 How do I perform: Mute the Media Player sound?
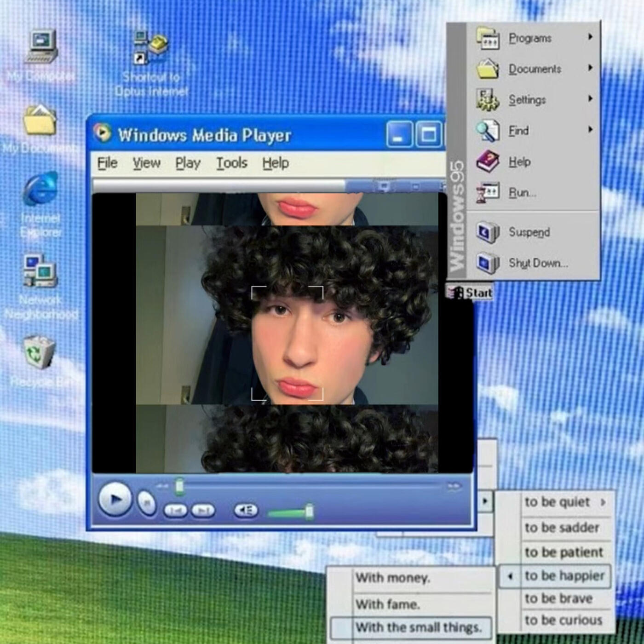click(246, 510)
